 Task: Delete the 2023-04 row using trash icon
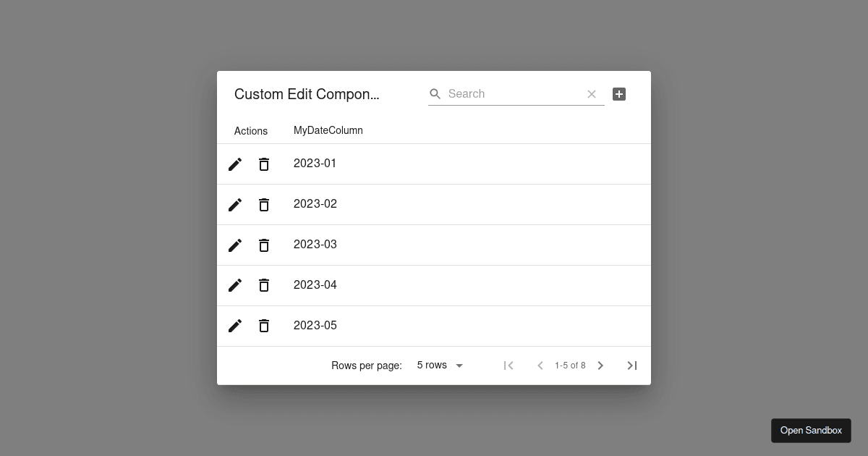pyautogui.click(x=264, y=286)
